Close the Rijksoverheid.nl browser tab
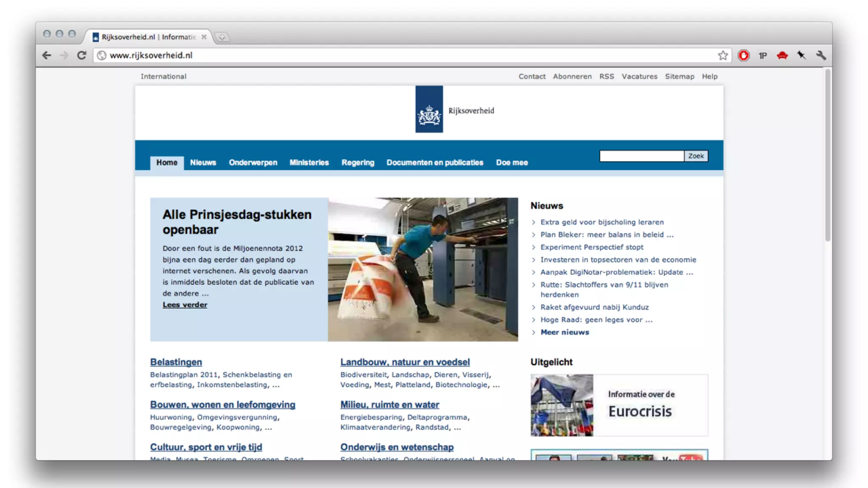Viewport: 868px width, 488px height. 204,37
